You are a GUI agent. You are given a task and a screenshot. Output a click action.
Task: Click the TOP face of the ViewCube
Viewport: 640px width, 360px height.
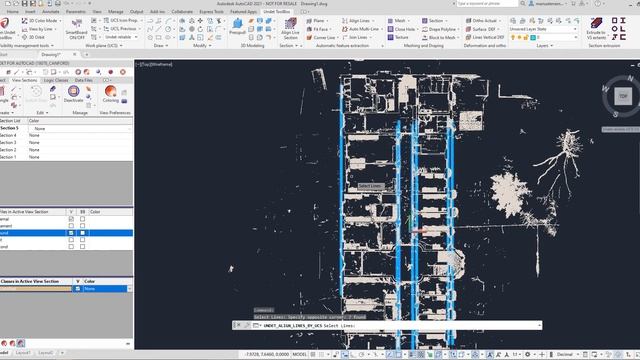pos(623,96)
